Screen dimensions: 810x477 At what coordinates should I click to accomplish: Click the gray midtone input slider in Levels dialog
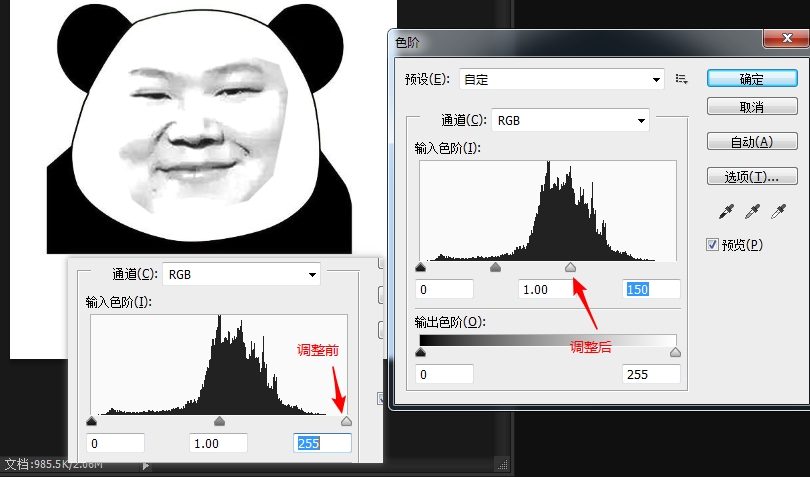pyautogui.click(x=495, y=267)
